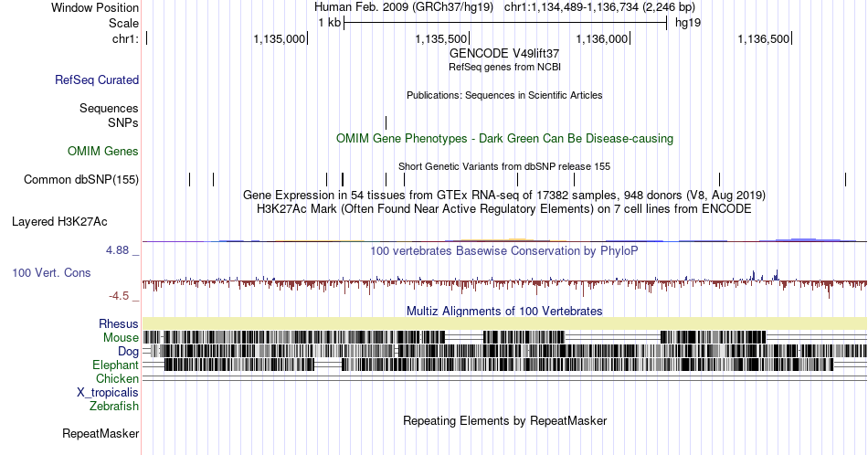Image resolution: width=868 pixels, height=455 pixels.
Task: Click the 1,135,000 ruler position label
Action: [x=279, y=38]
